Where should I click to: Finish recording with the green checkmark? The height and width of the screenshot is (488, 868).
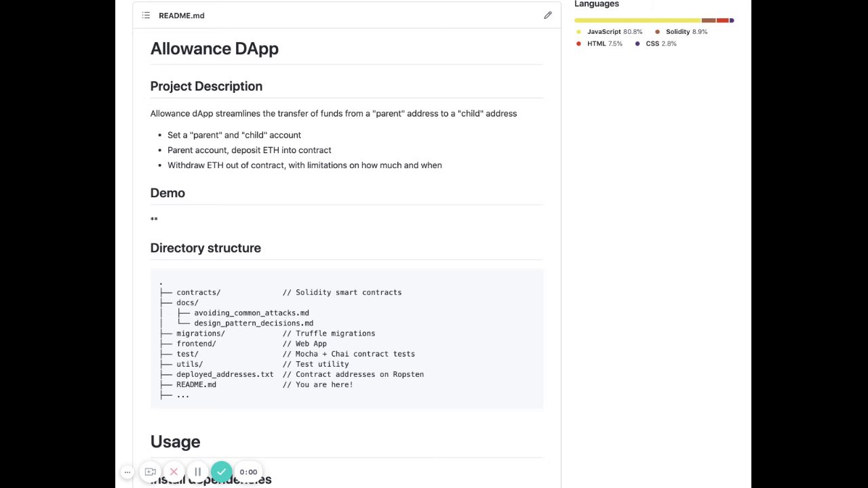pyautogui.click(x=221, y=472)
